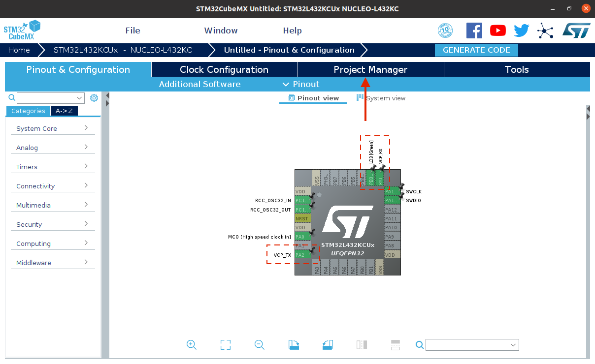Expand the Timers category
Image resolution: width=595 pixels, height=364 pixels.
(x=53, y=167)
